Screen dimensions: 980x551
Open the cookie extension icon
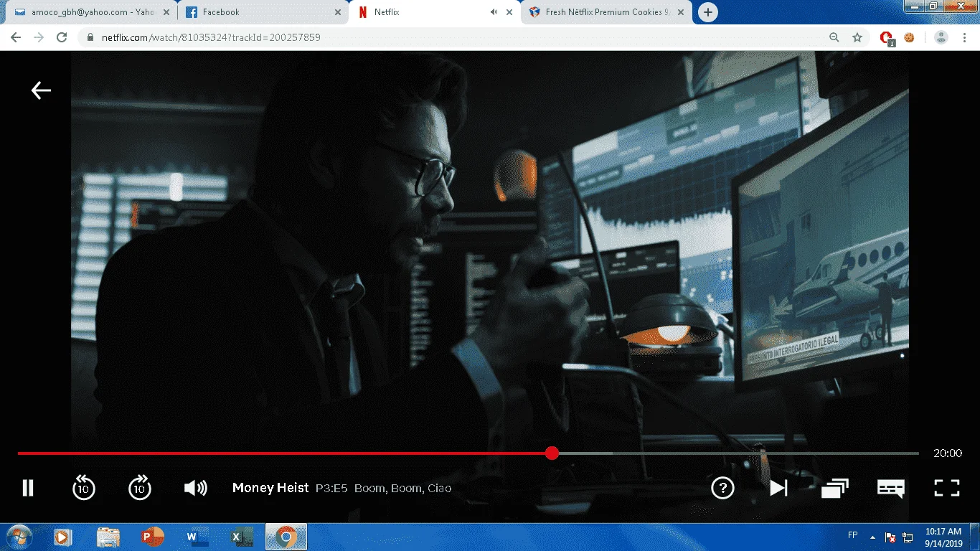pos(910,37)
